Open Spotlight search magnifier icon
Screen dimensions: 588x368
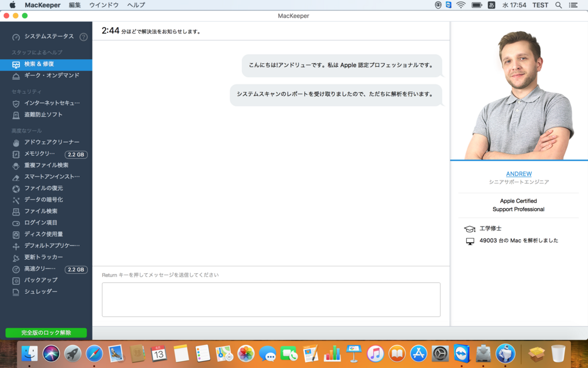coord(558,5)
